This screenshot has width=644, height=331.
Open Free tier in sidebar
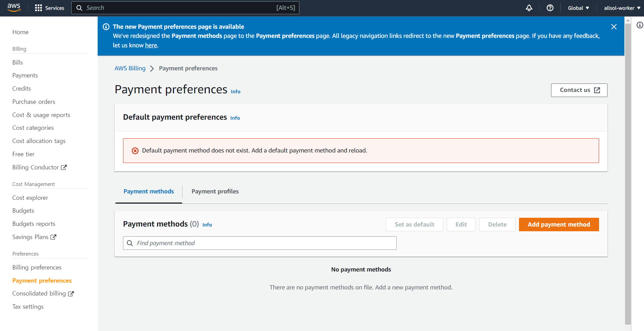(23, 154)
